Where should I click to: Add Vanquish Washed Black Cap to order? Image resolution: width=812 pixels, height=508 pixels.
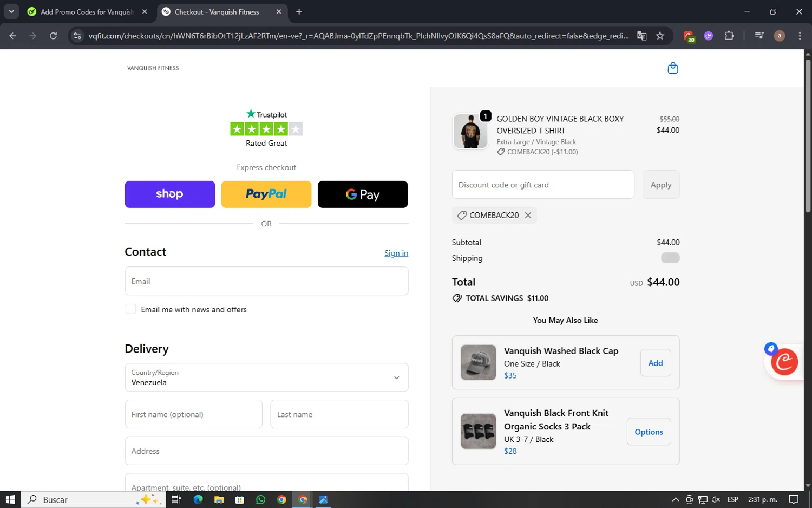656,363
